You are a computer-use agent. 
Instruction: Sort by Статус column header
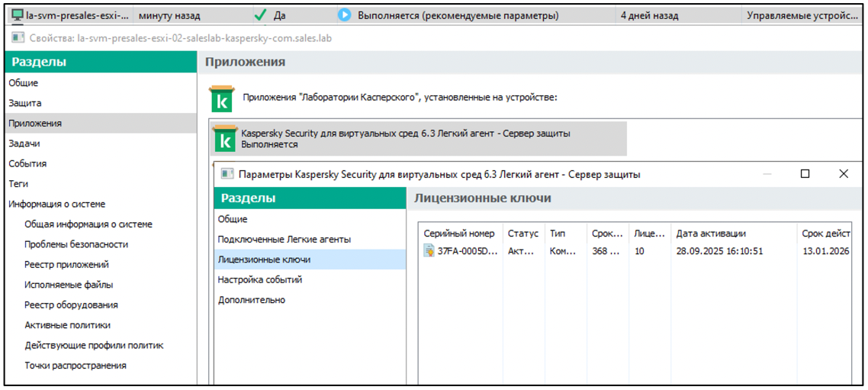tap(523, 234)
